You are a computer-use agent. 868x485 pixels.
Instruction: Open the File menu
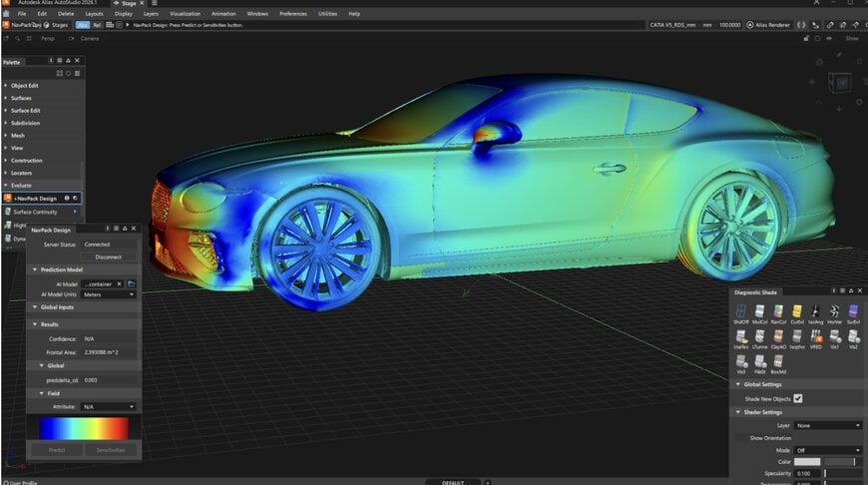[22, 14]
